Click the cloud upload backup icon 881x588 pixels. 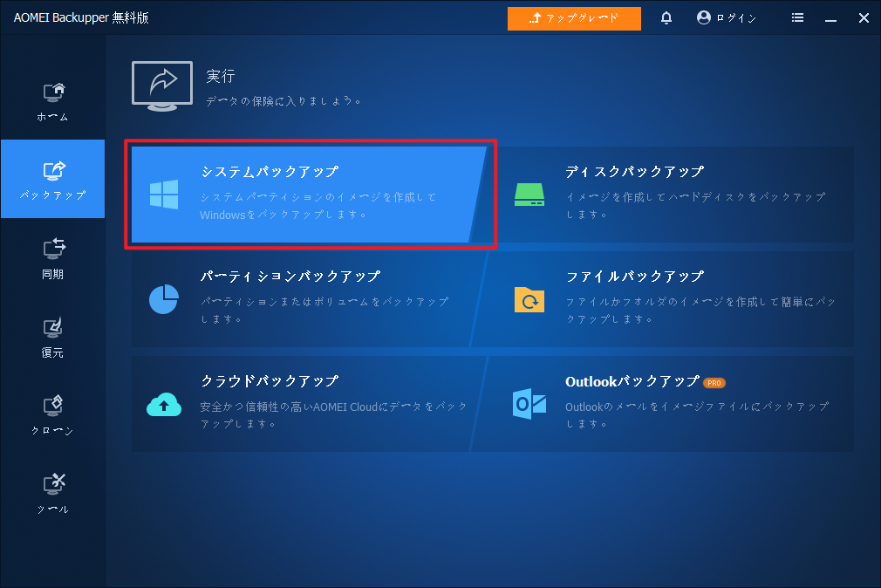(x=164, y=404)
